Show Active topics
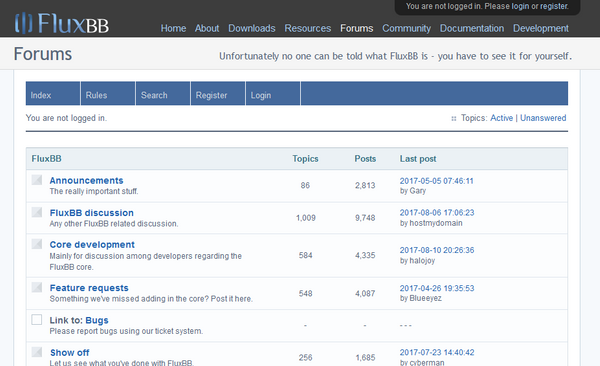The height and width of the screenshot is (366, 600). click(501, 118)
